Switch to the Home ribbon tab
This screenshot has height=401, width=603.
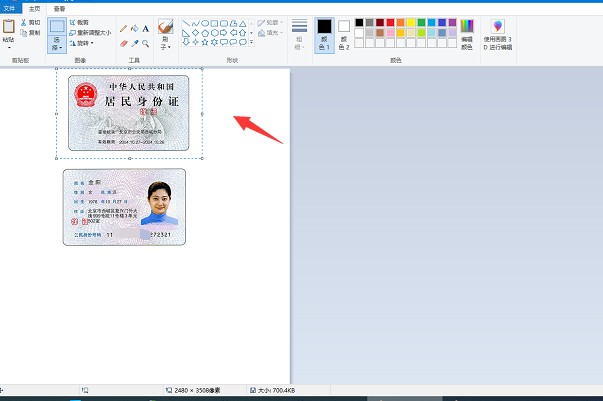click(34, 8)
